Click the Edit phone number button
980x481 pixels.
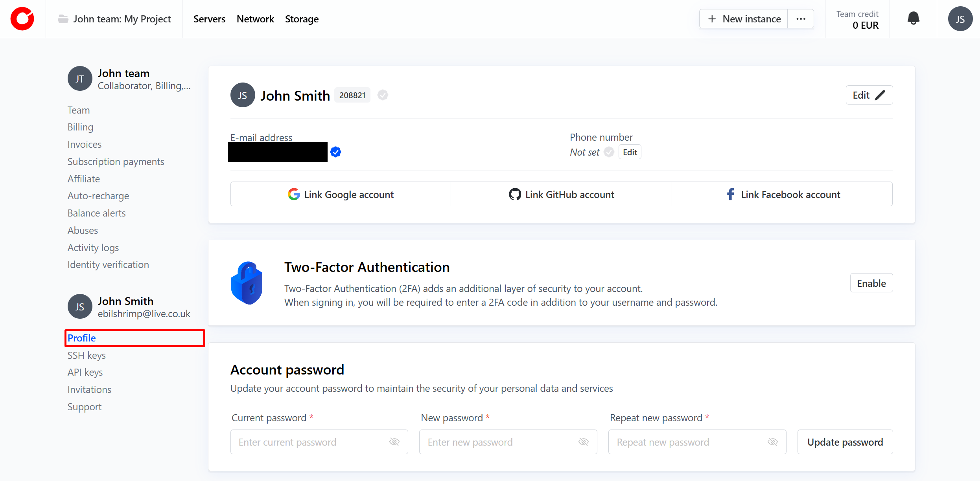click(630, 152)
